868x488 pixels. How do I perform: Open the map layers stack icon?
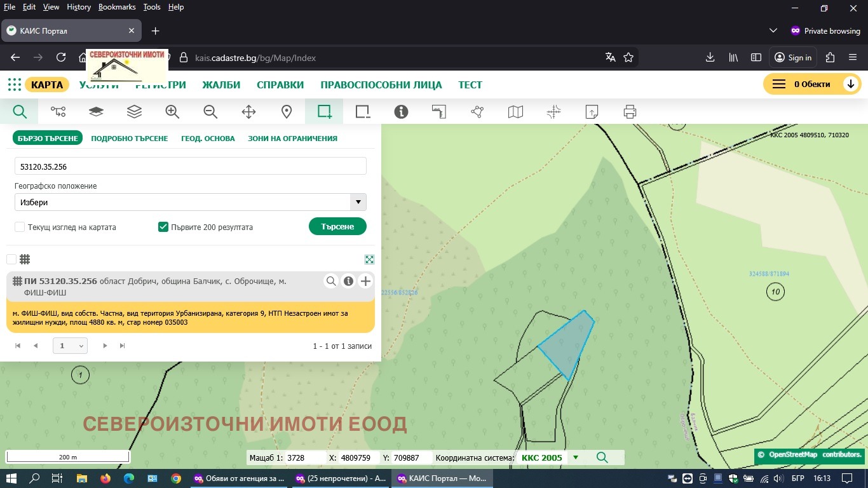134,112
